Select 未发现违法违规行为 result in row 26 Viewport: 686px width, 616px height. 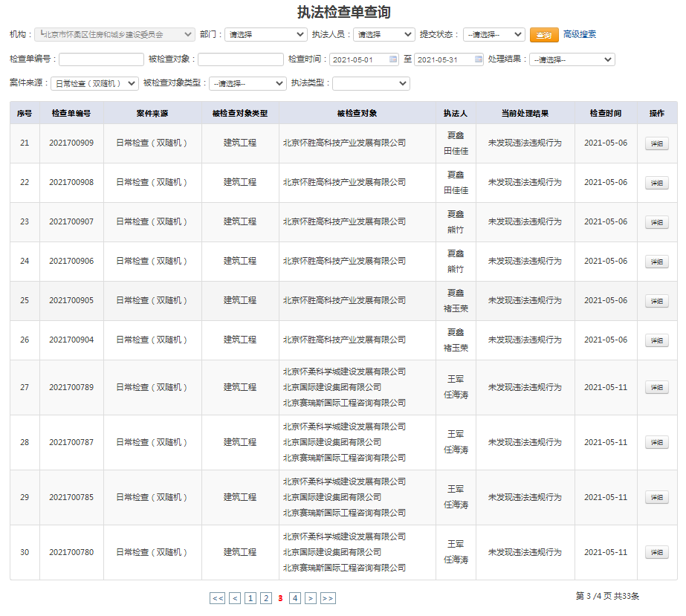tap(525, 340)
